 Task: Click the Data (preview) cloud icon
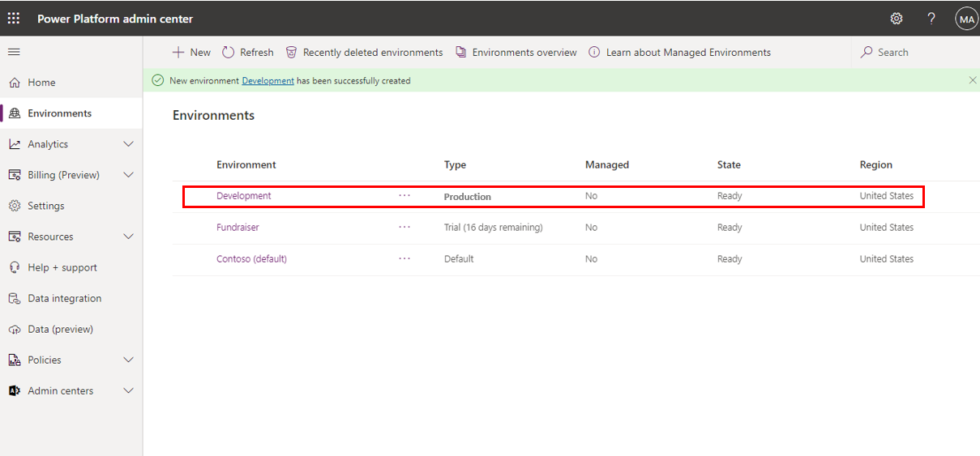[14, 329]
